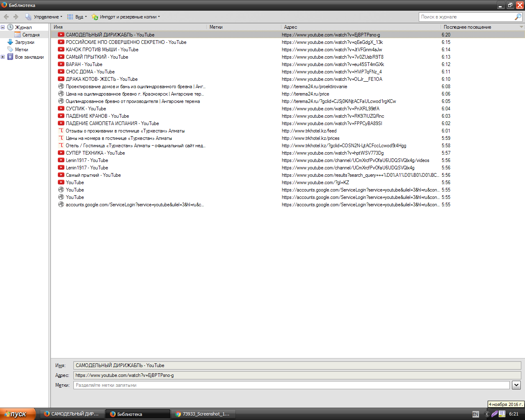The height and width of the screenshot is (420, 525).
Task: Select Загрузки in the sidebar
Action: point(25,42)
